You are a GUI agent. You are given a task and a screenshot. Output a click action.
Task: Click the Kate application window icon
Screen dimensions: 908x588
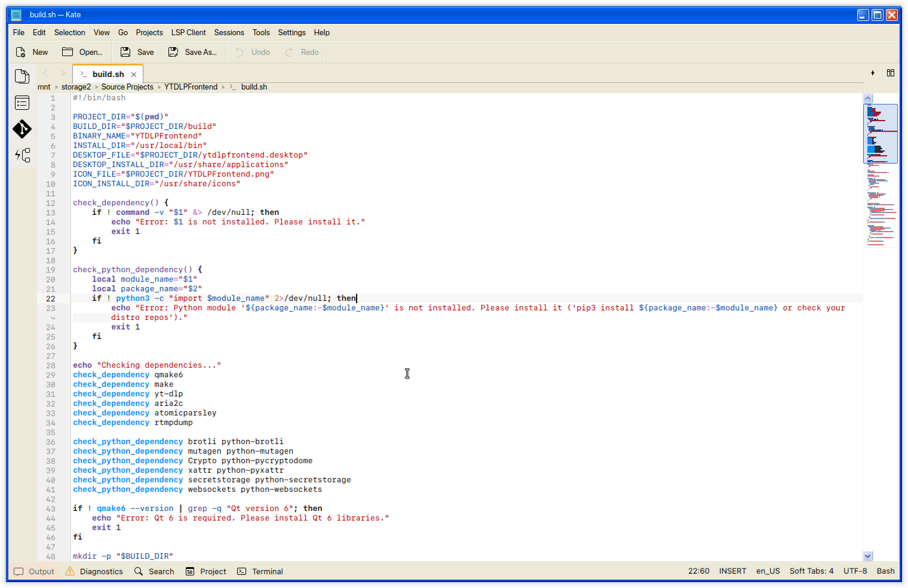coord(17,14)
